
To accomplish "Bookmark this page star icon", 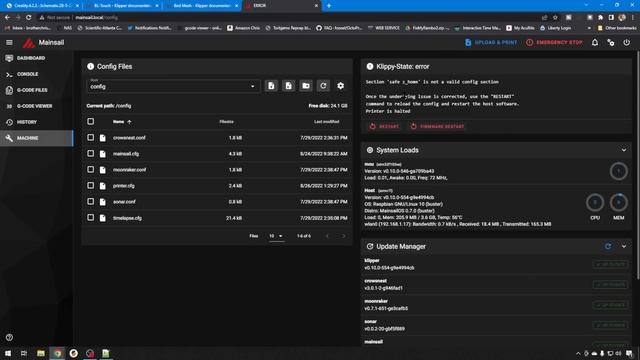I will [555, 18].
